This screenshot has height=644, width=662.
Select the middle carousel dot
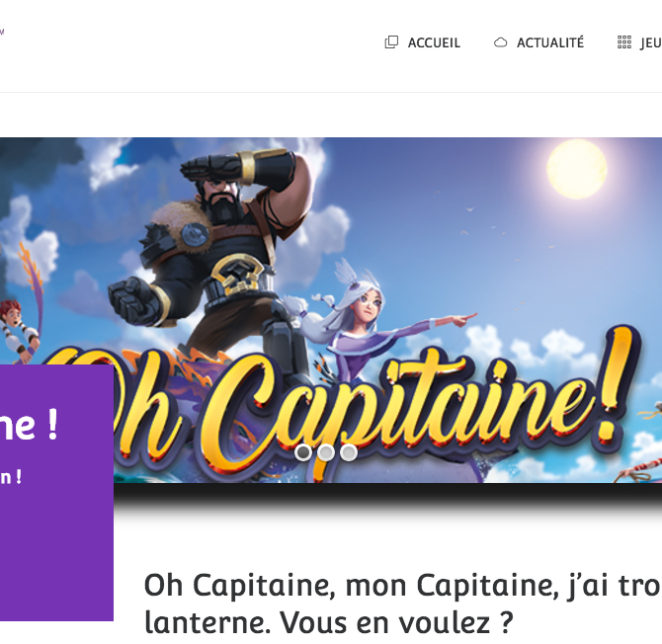[x=325, y=452]
